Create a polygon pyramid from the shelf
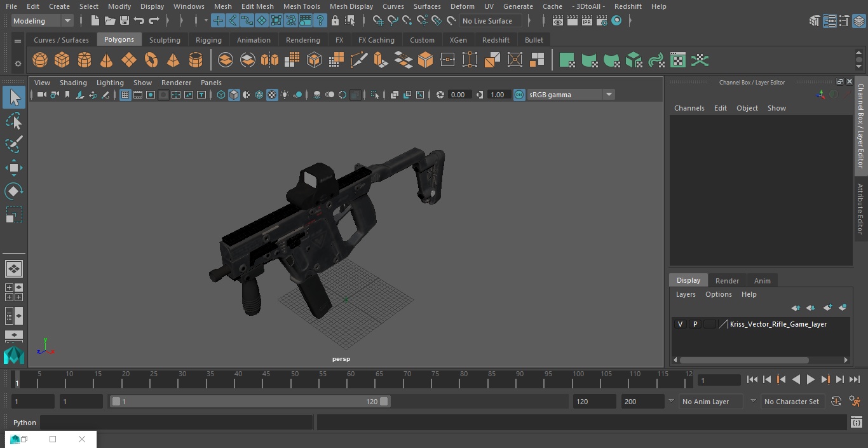 click(x=173, y=60)
